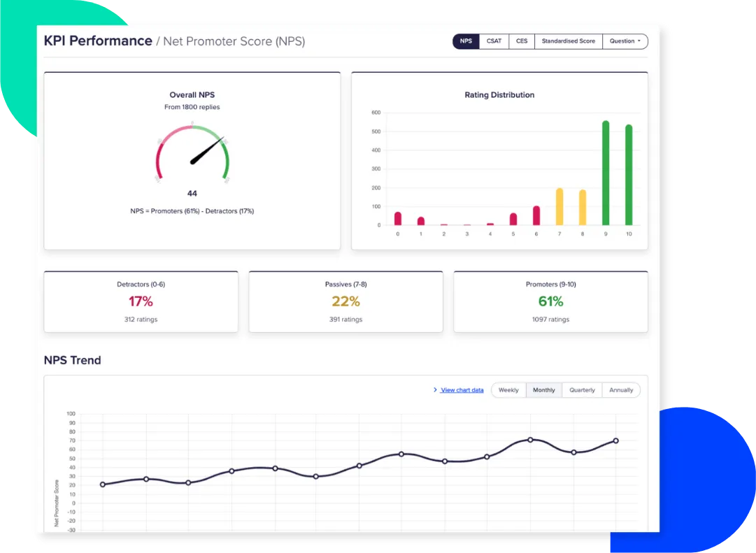Open the Question dropdown

click(x=625, y=41)
